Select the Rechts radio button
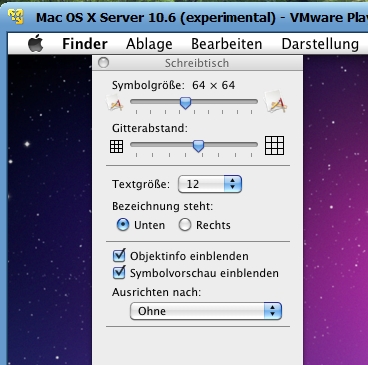Viewport: 368px width, 365px height. coord(185,225)
